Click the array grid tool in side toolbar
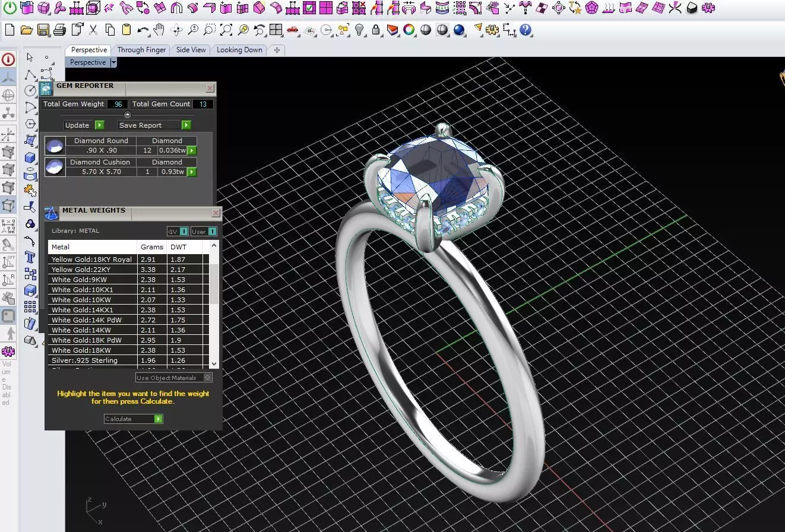The image size is (785, 532). 30,307
